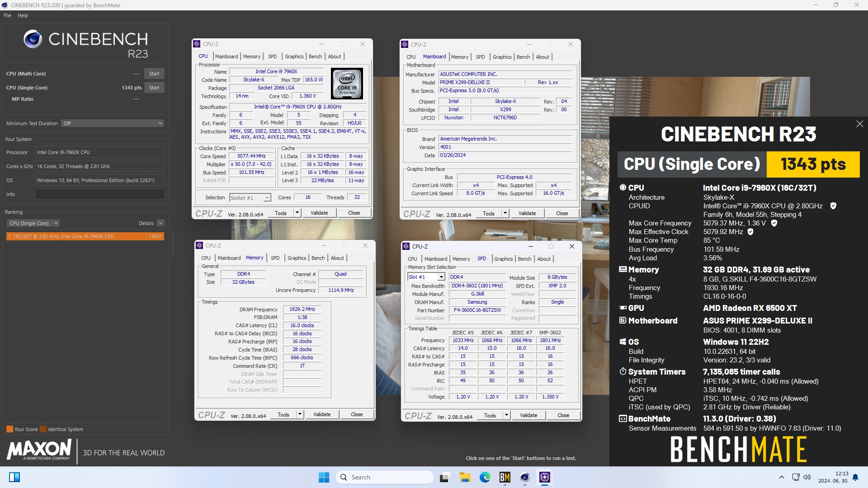Image resolution: width=868 pixels, height=488 pixels.
Task: Open the File menu in Cinebench
Action: click(7, 15)
